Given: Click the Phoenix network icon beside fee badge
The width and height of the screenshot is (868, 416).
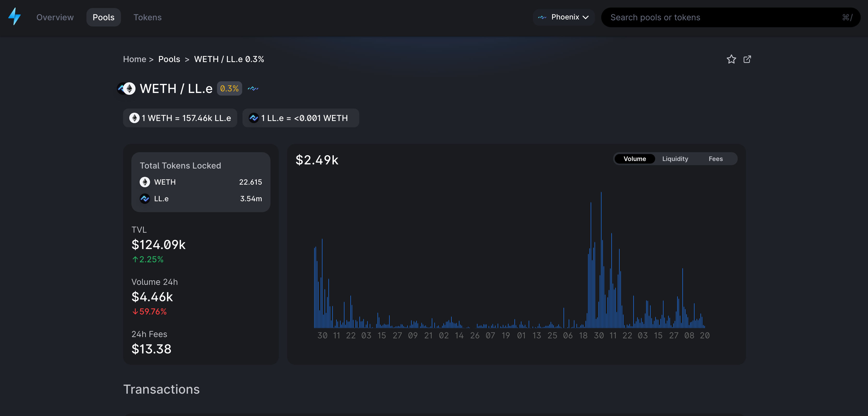Looking at the screenshot, I should [253, 89].
